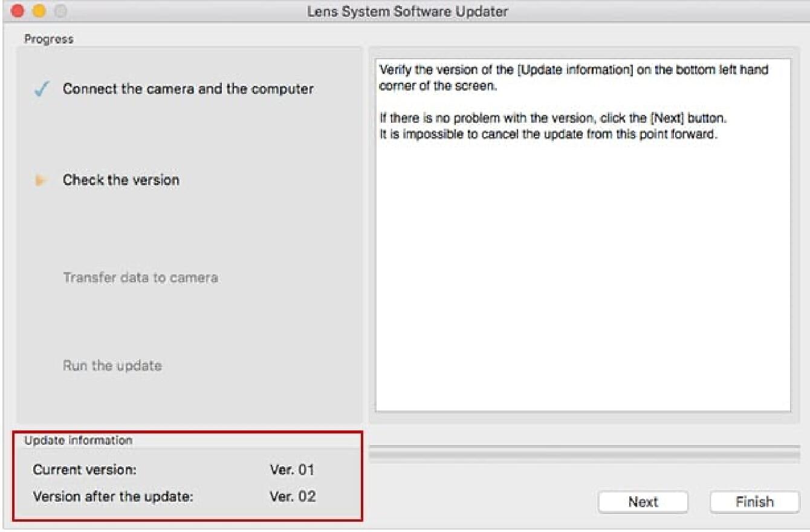Click the 'Update information' group heading

click(78, 441)
